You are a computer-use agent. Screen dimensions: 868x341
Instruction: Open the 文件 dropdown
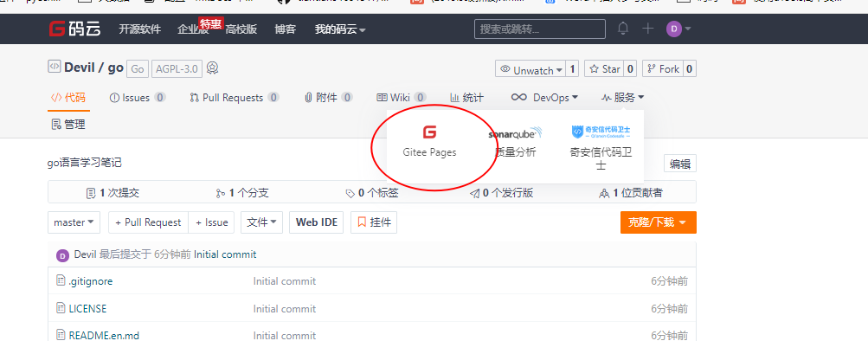(262, 222)
